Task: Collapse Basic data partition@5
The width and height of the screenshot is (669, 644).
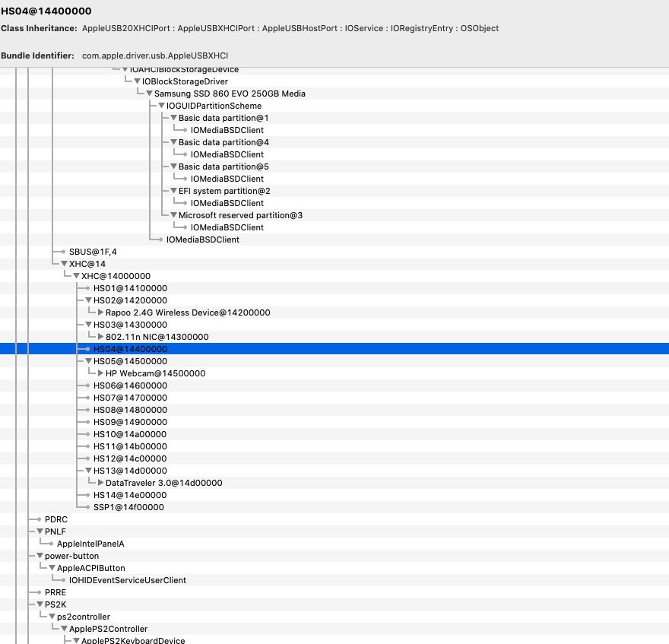Action: 173,166
